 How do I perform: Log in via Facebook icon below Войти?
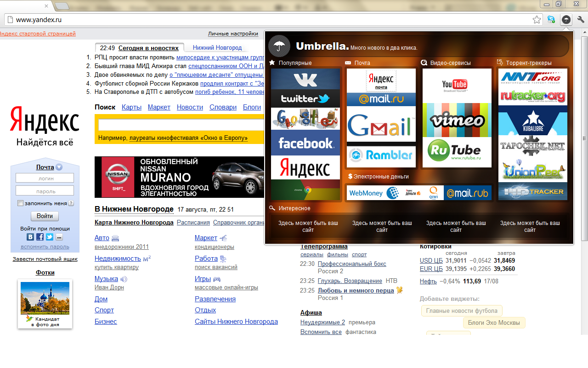click(x=40, y=237)
